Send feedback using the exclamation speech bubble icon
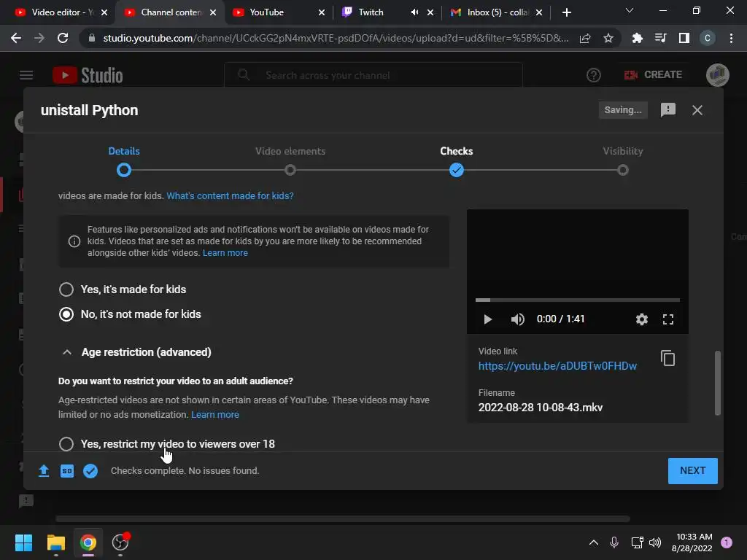 tap(668, 110)
